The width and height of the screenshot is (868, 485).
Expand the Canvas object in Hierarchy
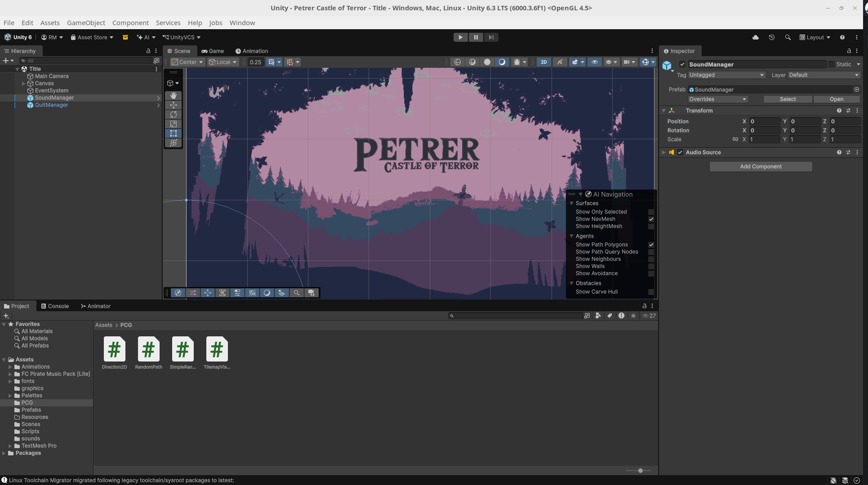coord(24,84)
